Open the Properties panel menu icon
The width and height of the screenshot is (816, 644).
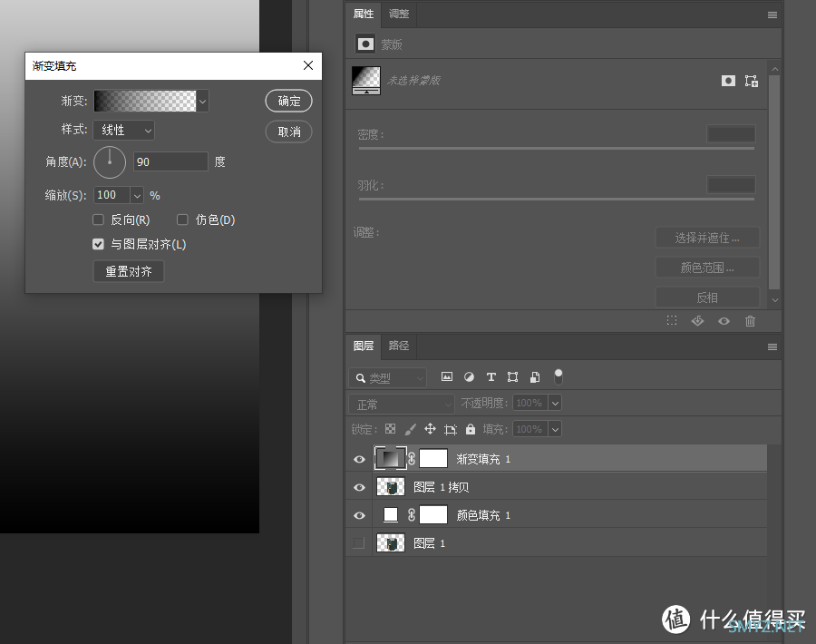click(x=772, y=15)
